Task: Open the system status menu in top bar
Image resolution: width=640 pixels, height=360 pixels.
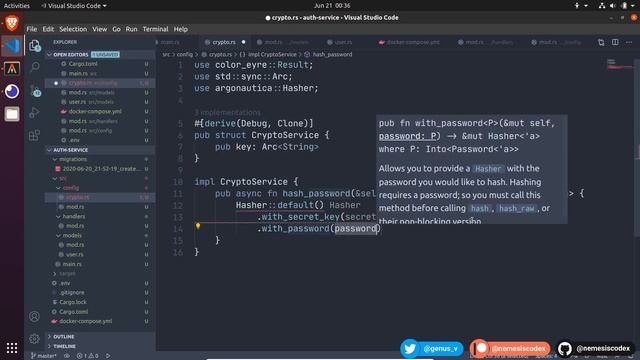Action: click(x=618, y=6)
